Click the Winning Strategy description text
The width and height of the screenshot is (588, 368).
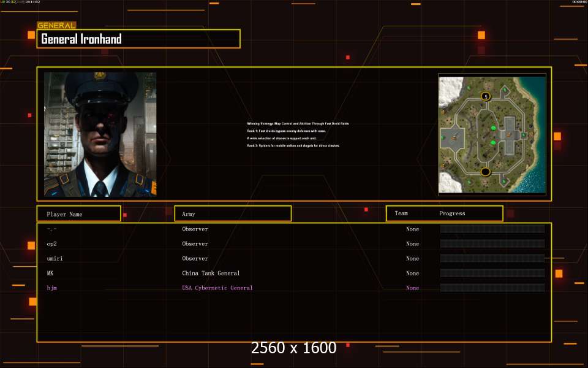click(298, 123)
